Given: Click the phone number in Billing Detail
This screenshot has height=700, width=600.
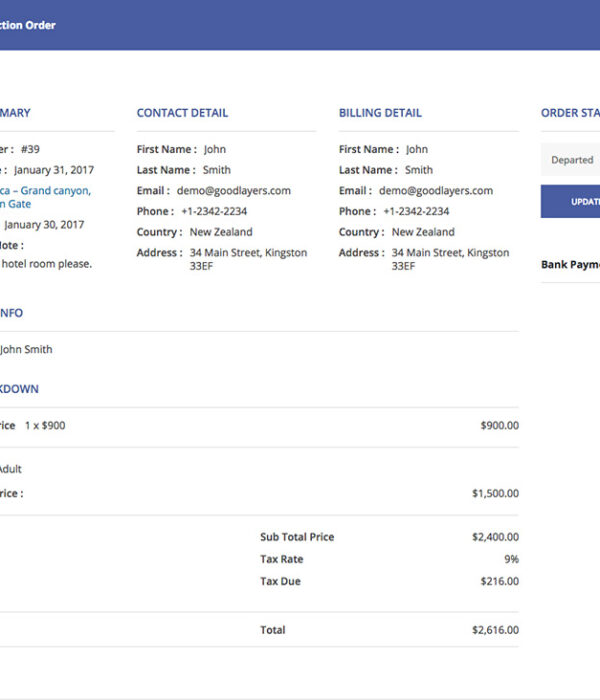Looking at the screenshot, I should pos(416,212).
